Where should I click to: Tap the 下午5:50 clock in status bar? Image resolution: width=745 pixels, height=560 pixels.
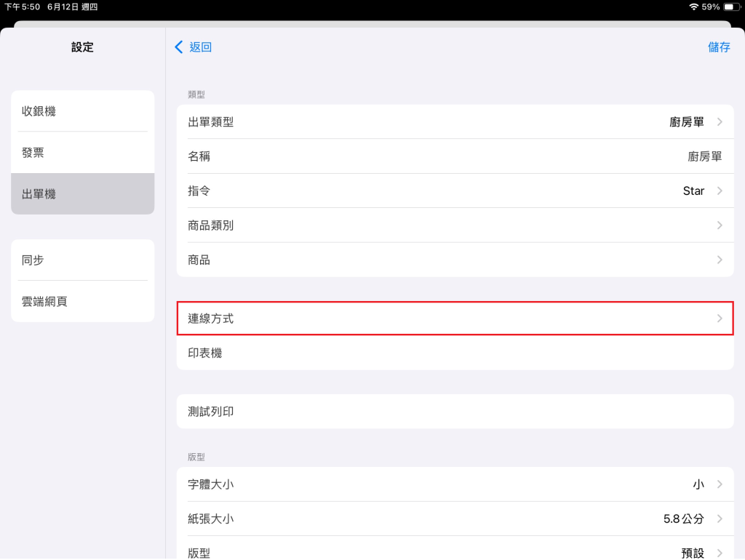coord(23,7)
